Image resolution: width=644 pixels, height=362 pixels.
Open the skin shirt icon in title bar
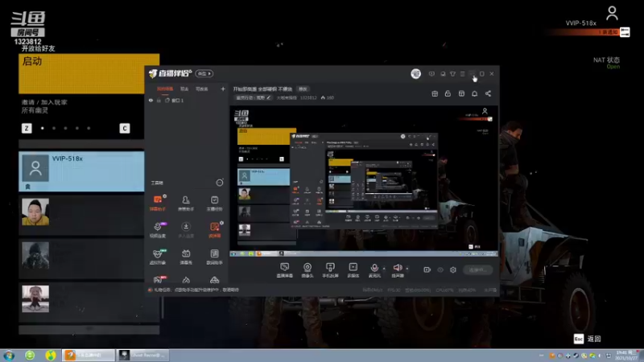(x=452, y=74)
